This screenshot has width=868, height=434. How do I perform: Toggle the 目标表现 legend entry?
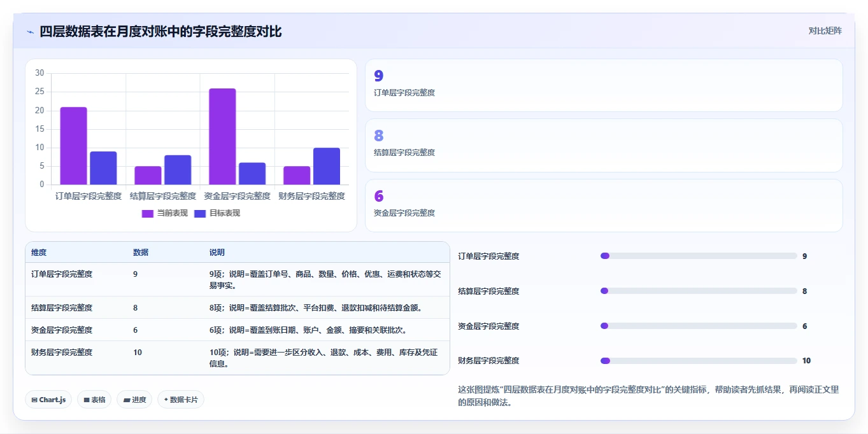coord(217,213)
